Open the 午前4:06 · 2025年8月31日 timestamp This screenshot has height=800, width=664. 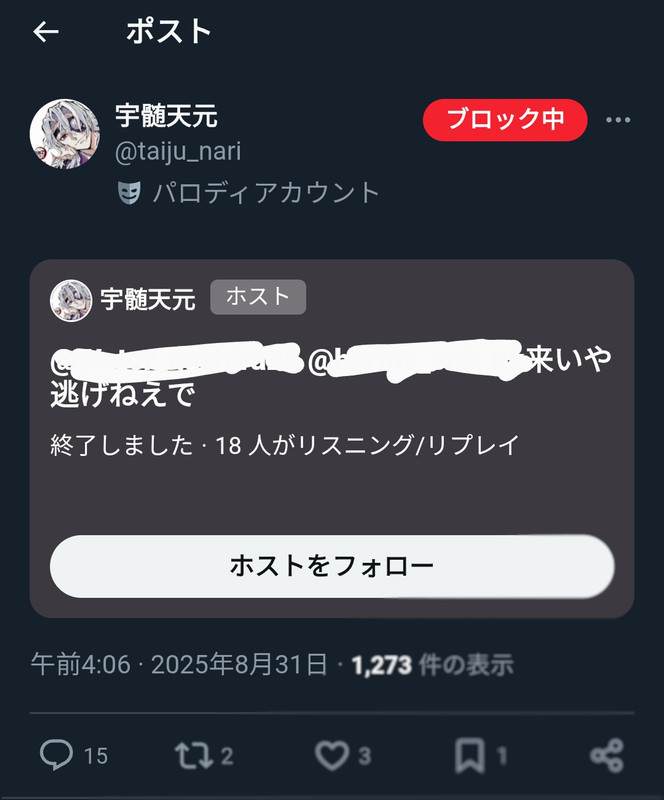[179, 665]
